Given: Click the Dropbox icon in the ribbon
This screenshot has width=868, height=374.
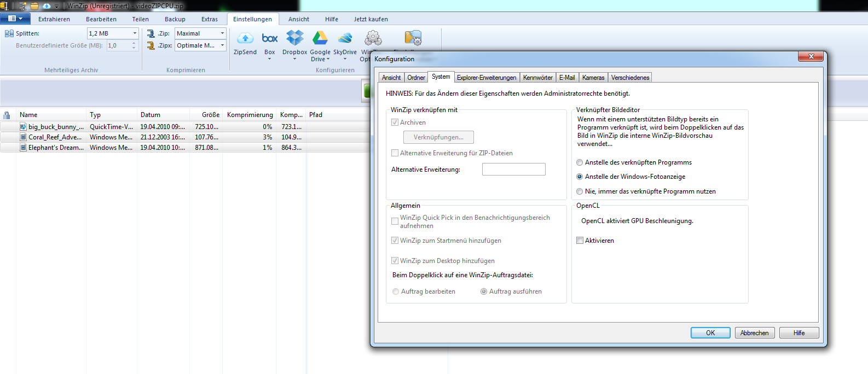Looking at the screenshot, I should point(295,38).
